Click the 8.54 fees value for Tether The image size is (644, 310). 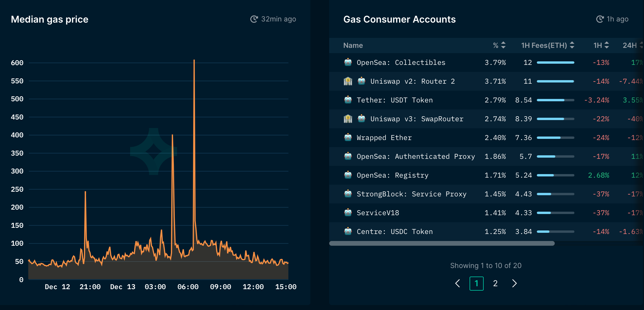tap(524, 100)
